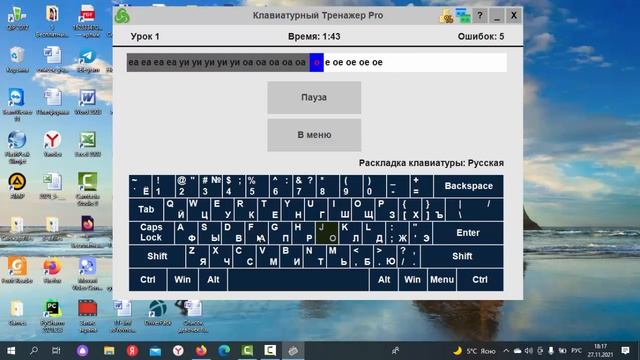Open File Explorer on taskbar
Viewport: 640px width, 360px height.
click(109, 351)
